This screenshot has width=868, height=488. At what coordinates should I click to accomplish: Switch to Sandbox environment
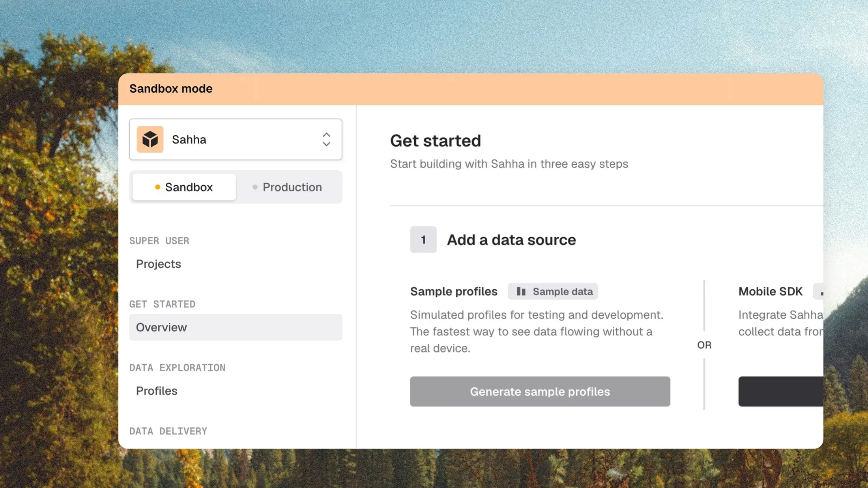[184, 187]
